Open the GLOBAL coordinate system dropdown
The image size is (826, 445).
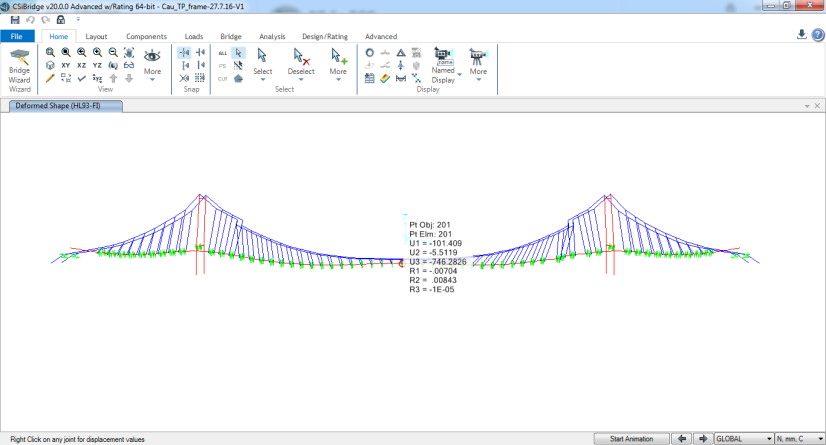(x=744, y=439)
